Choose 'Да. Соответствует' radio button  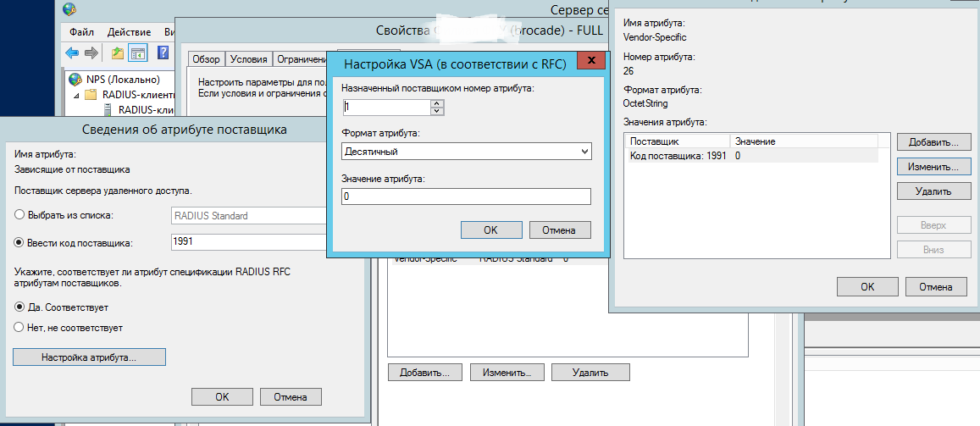point(19,307)
